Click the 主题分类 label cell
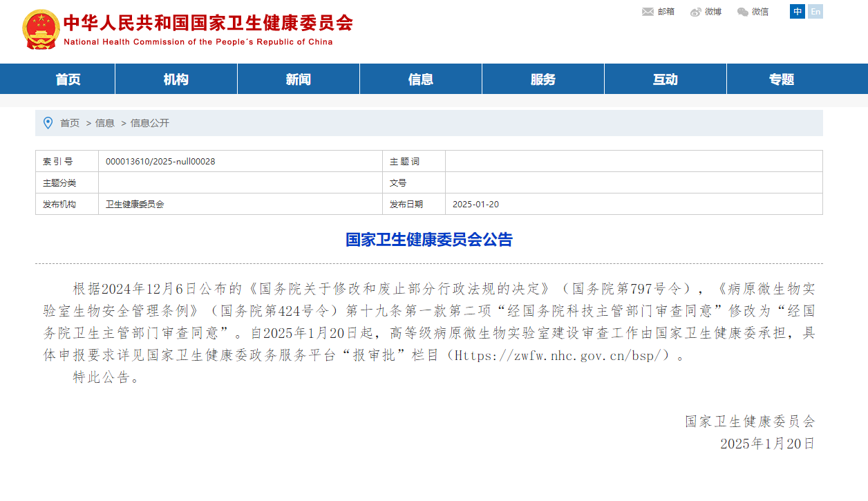This screenshot has width=868, height=501. tap(67, 183)
